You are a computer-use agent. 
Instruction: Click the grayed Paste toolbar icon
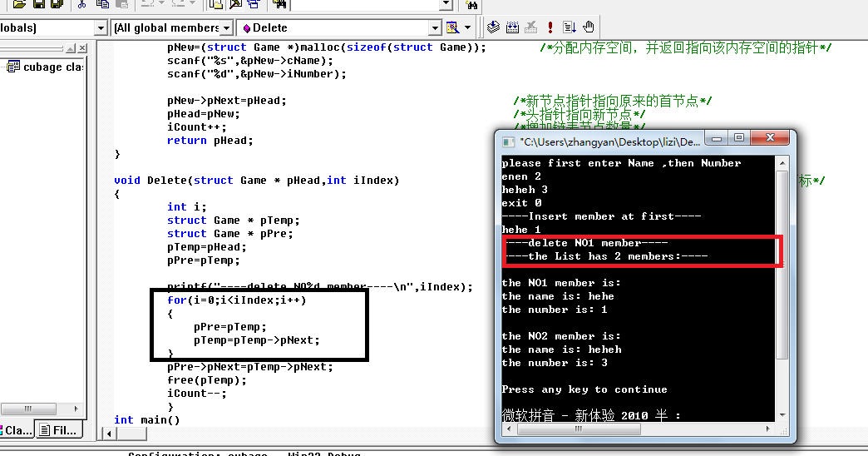coord(121,4)
